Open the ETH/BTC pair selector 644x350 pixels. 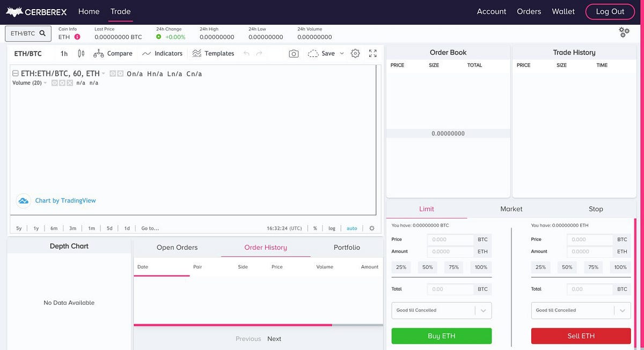point(28,33)
